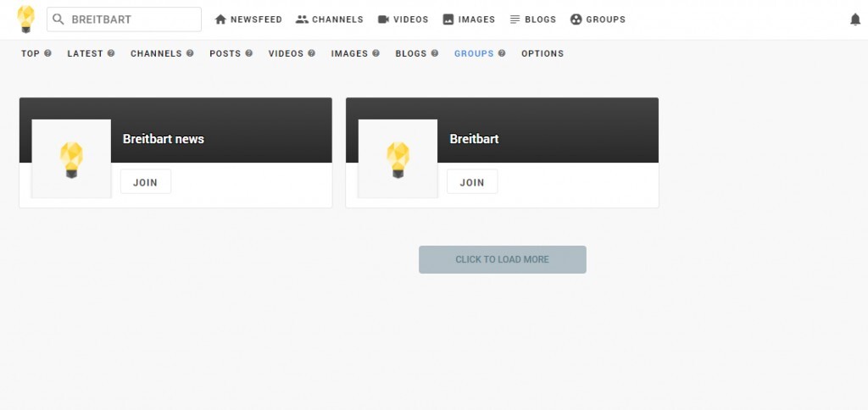Click the search magnifier icon
The height and width of the screenshot is (410, 868).
pos(58,19)
